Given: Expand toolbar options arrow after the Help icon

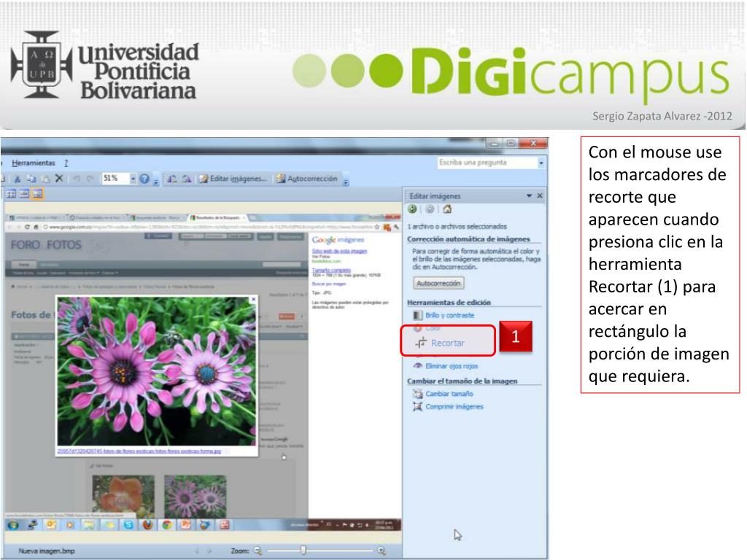Looking at the screenshot, I should pyautogui.click(x=156, y=181).
